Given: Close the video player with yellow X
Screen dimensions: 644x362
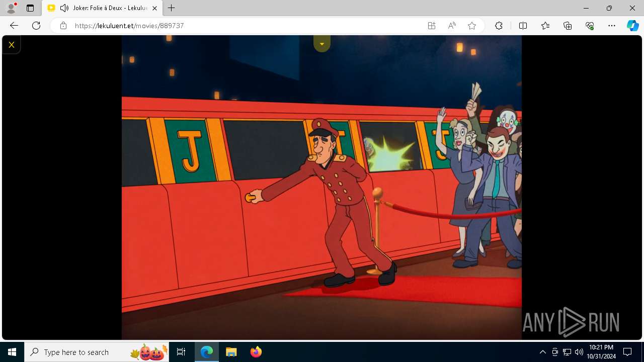Looking at the screenshot, I should coord(11,45).
